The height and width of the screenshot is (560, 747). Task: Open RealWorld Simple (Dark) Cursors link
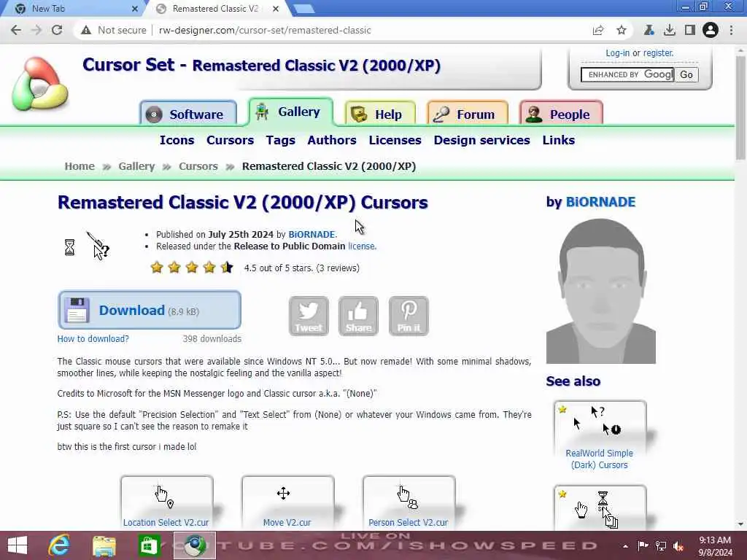pos(600,459)
